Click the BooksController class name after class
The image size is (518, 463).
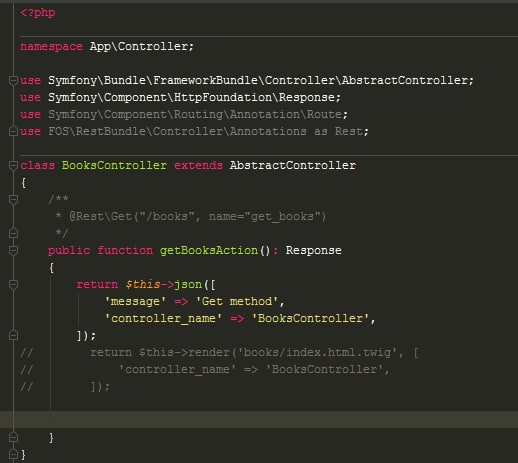tap(114, 165)
